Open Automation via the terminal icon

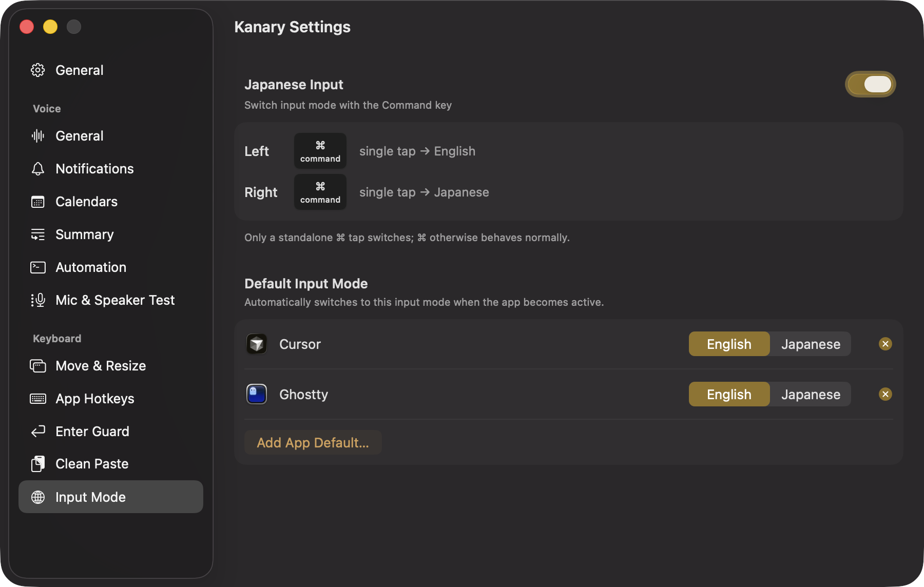pos(38,267)
